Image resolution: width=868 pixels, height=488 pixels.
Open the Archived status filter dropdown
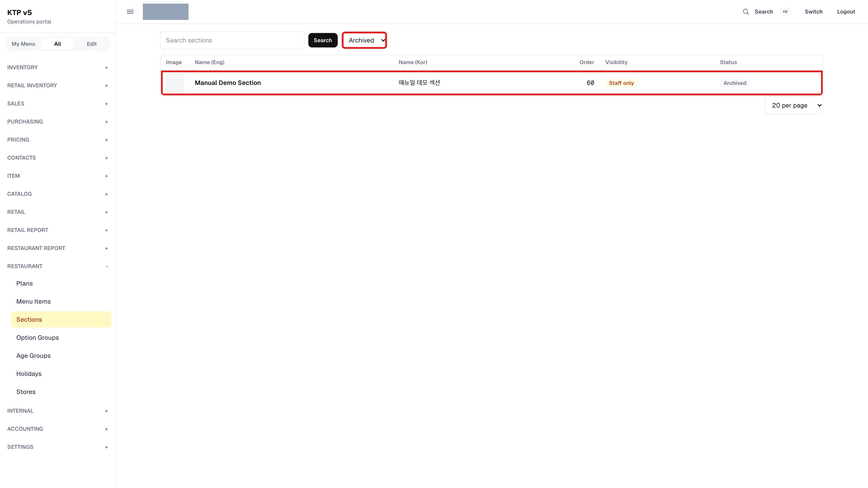(x=364, y=40)
